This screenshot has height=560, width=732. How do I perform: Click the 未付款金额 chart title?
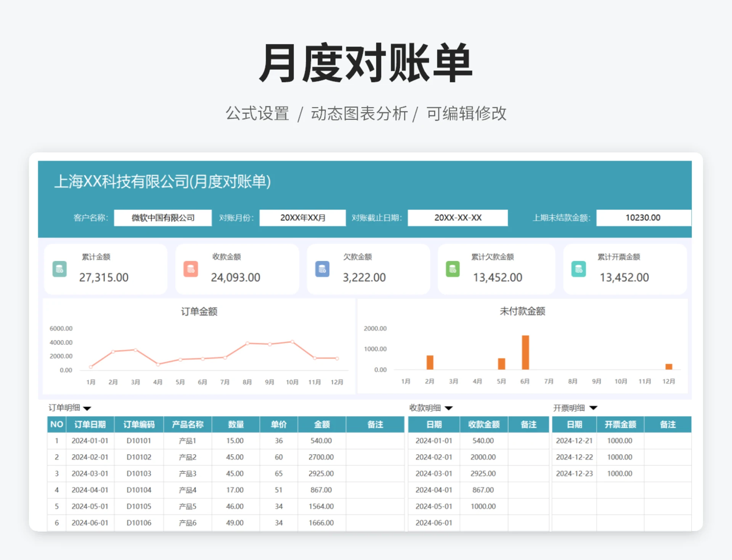(x=522, y=311)
